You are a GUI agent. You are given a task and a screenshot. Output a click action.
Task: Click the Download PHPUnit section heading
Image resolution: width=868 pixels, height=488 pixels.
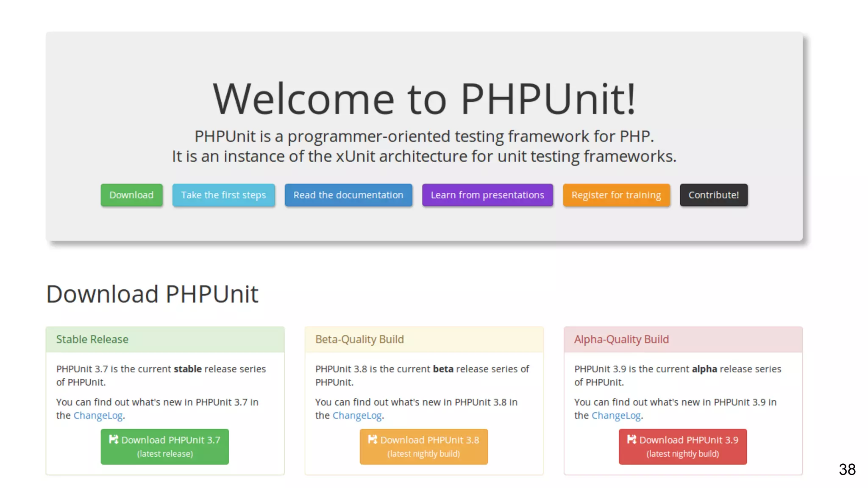(152, 294)
